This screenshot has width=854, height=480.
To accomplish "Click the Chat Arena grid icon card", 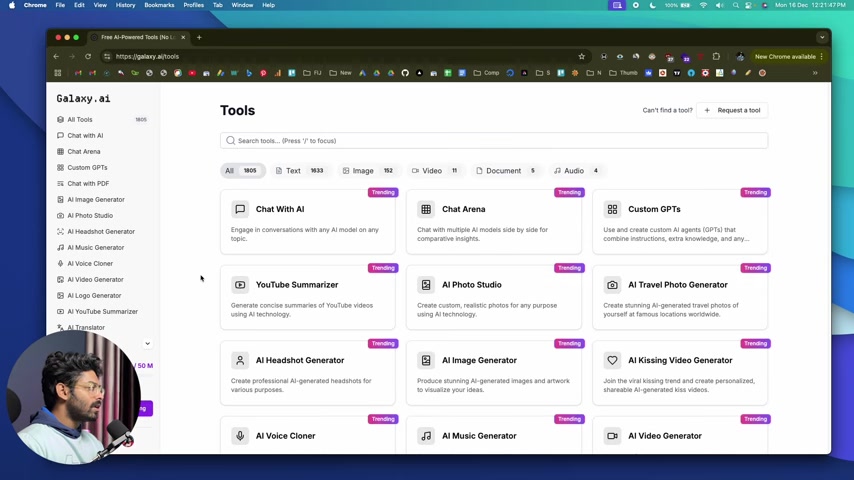I will (x=426, y=209).
